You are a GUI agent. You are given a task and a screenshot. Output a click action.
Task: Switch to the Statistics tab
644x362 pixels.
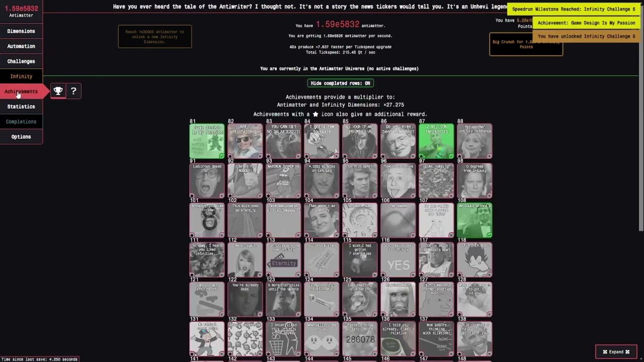coord(21,107)
